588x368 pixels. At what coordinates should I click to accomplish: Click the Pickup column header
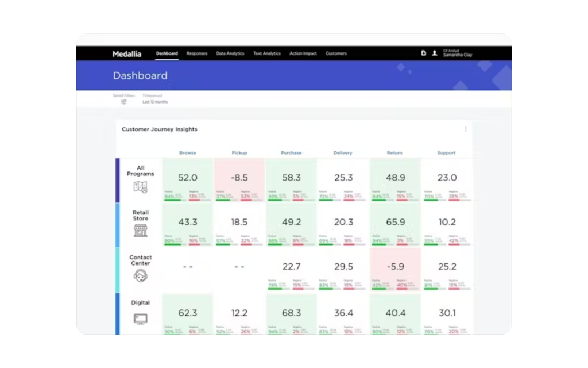[x=239, y=153]
